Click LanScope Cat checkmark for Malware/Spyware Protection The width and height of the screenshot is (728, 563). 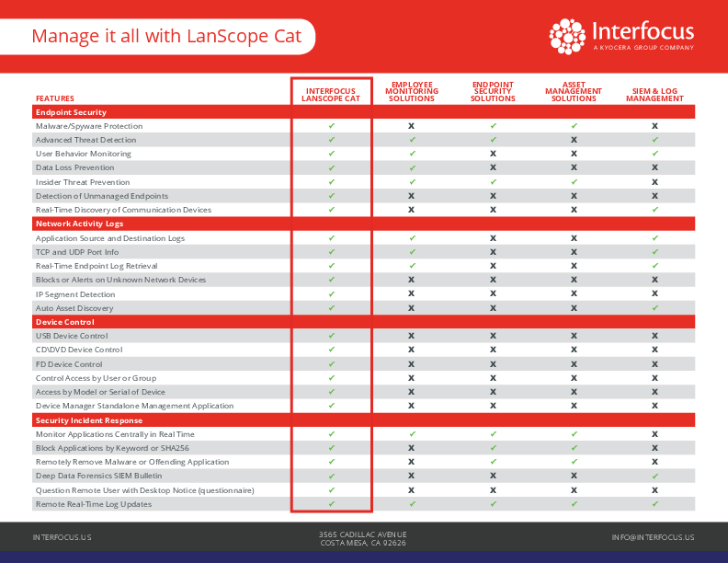[332, 126]
